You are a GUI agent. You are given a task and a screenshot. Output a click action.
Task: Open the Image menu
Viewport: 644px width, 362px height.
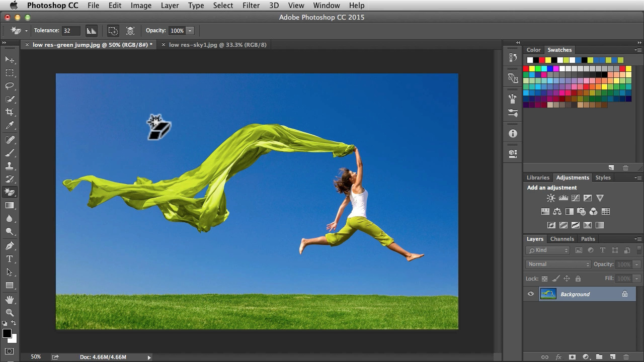[141, 6]
